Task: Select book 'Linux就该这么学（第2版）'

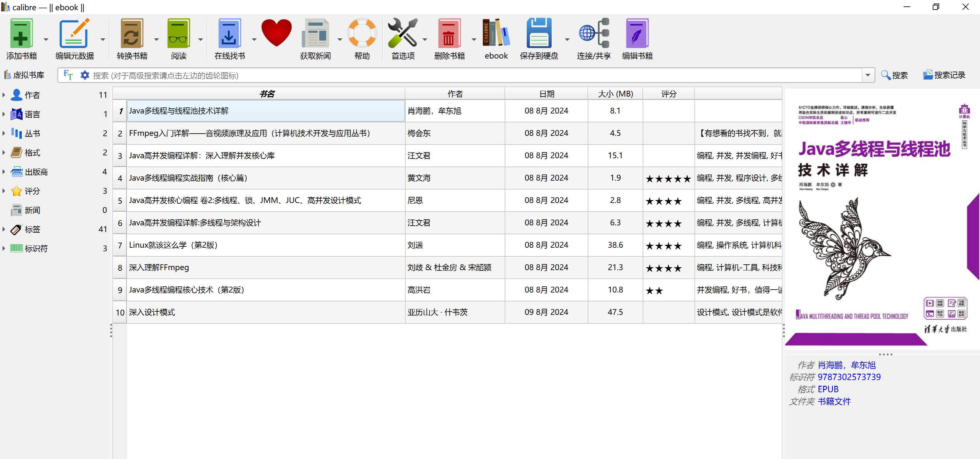Action: (x=265, y=245)
